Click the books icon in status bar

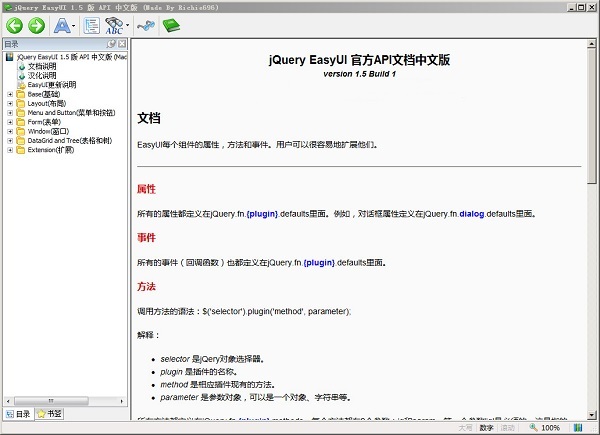pyautogui.click(x=578, y=428)
